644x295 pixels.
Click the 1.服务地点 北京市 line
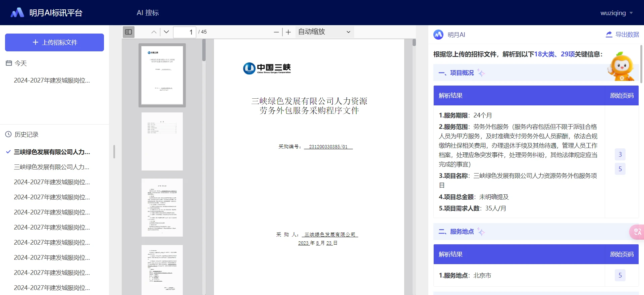point(465,276)
